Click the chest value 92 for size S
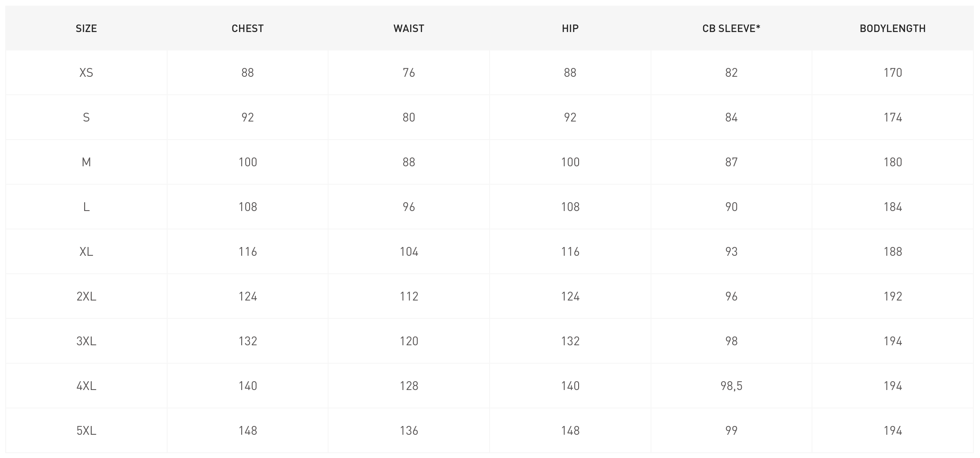This screenshot has height=458, width=980. tap(247, 118)
